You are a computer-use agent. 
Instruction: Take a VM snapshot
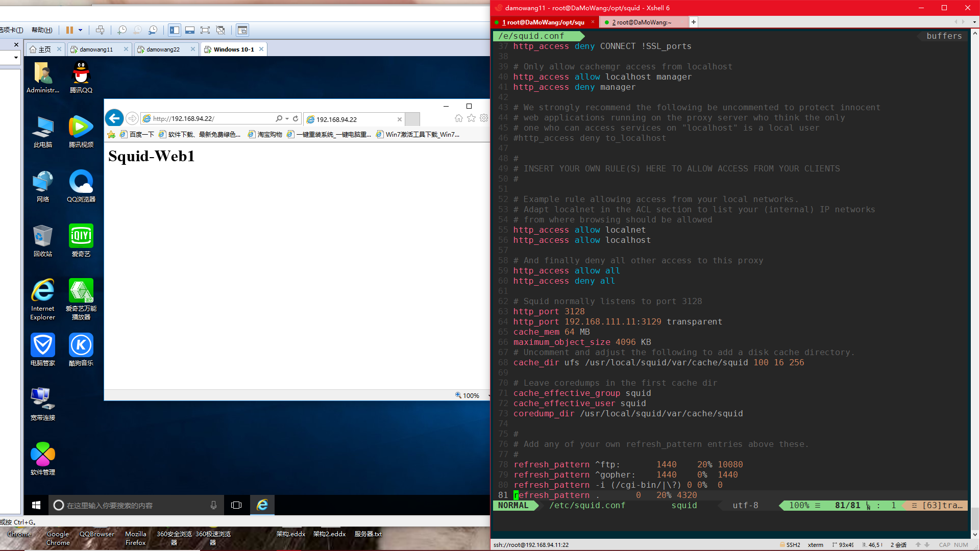(122, 30)
